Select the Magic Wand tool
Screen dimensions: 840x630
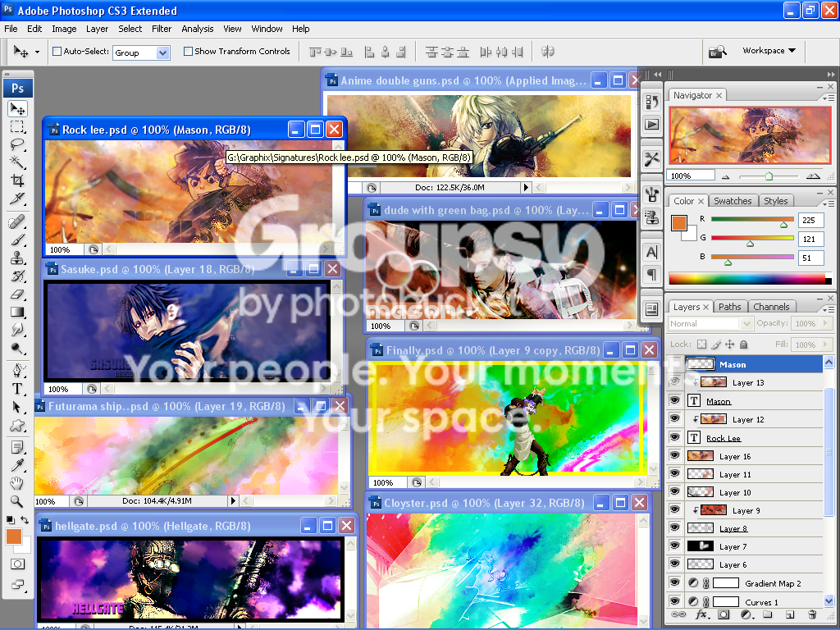point(17,162)
